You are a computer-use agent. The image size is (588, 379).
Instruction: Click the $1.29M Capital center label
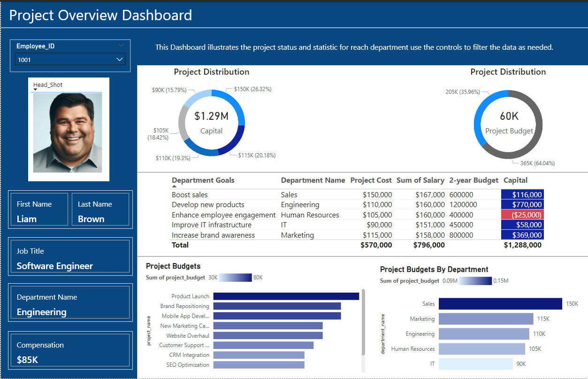(212, 116)
